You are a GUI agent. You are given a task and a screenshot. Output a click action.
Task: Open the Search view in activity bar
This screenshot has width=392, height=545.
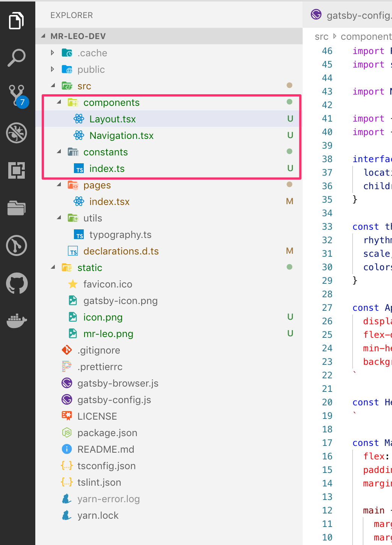coord(17,58)
